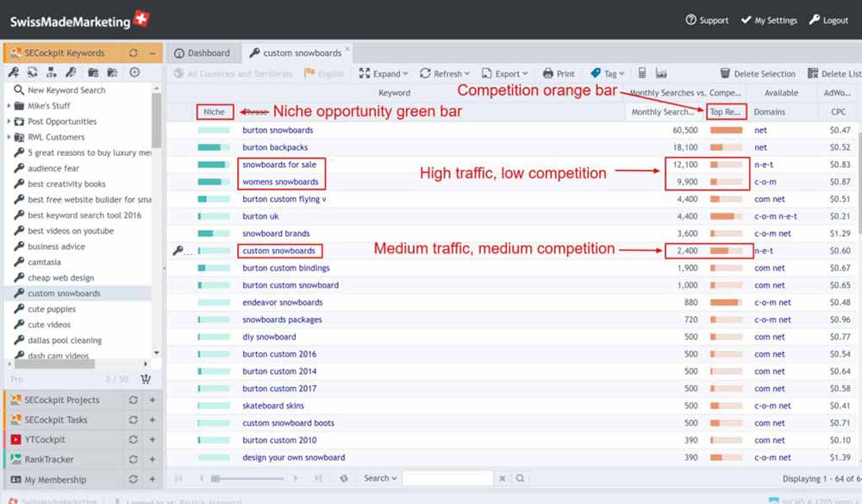Open the Export dropdown menu
This screenshot has width=862, height=504.
[x=504, y=73]
